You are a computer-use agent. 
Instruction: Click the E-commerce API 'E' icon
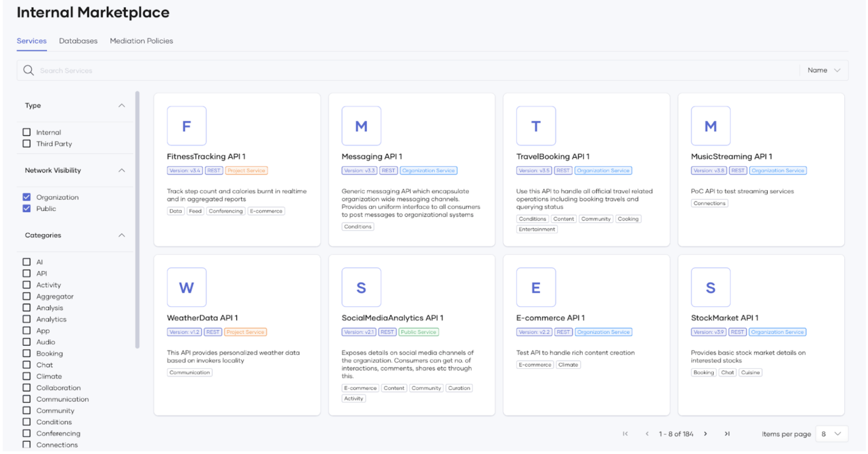(x=536, y=288)
